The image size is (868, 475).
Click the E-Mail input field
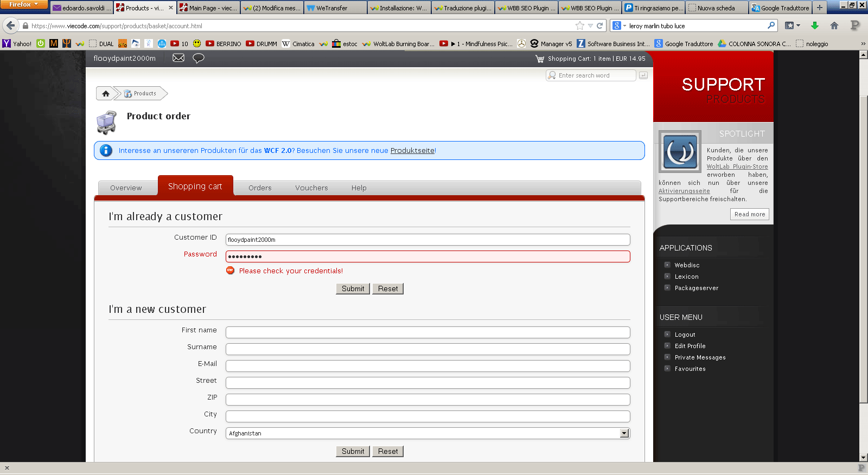click(427, 366)
